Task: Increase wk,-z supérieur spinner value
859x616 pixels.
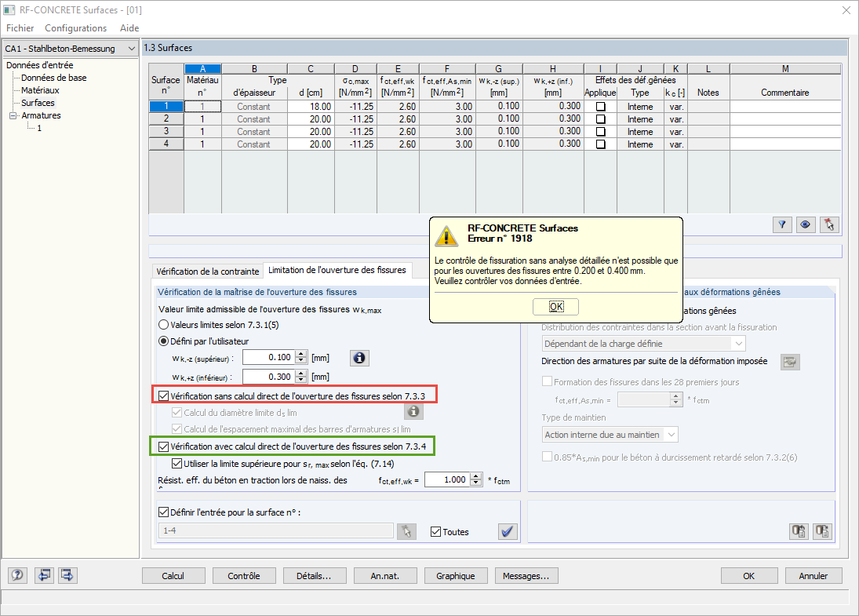Action: click(301, 354)
